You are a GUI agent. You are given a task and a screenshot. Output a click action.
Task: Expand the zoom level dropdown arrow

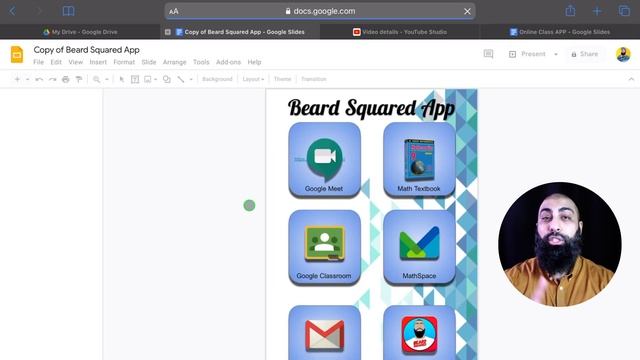(x=107, y=79)
